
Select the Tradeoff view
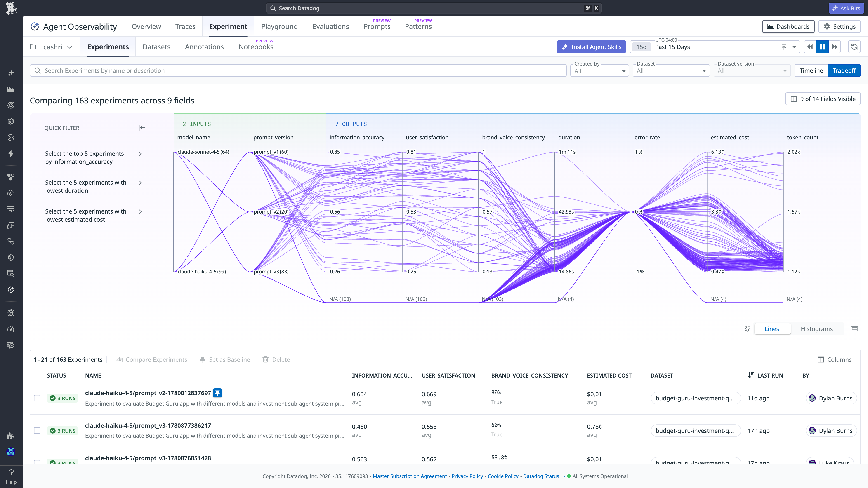click(x=844, y=70)
